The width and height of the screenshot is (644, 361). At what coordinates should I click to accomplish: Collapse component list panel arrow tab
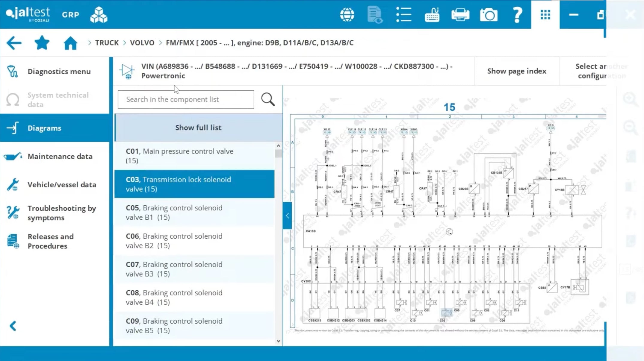click(287, 216)
